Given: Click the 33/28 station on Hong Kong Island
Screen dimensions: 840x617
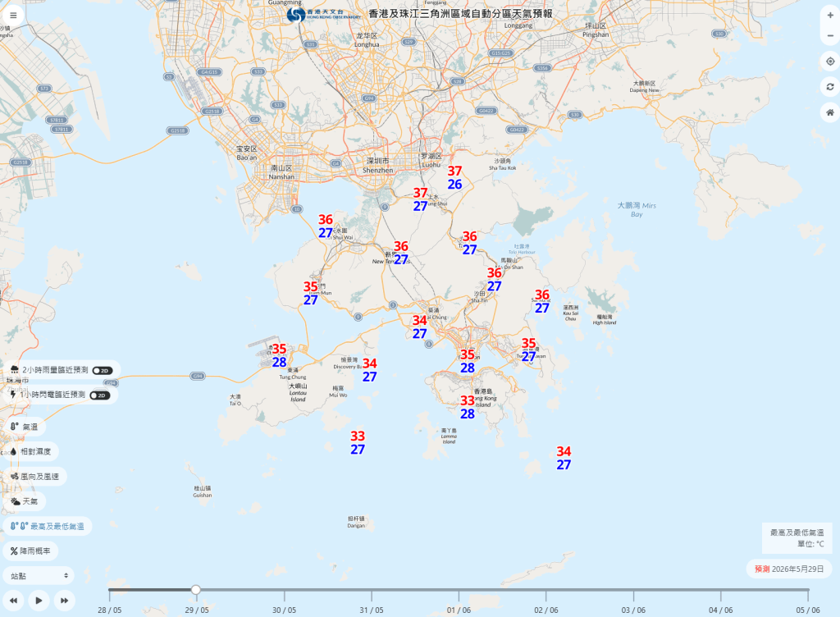Looking at the screenshot, I should pyautogui.click(x=468, y=407).
